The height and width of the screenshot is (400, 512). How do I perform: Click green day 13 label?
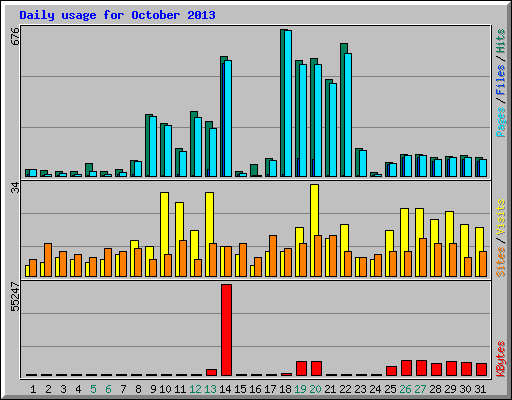210,389
